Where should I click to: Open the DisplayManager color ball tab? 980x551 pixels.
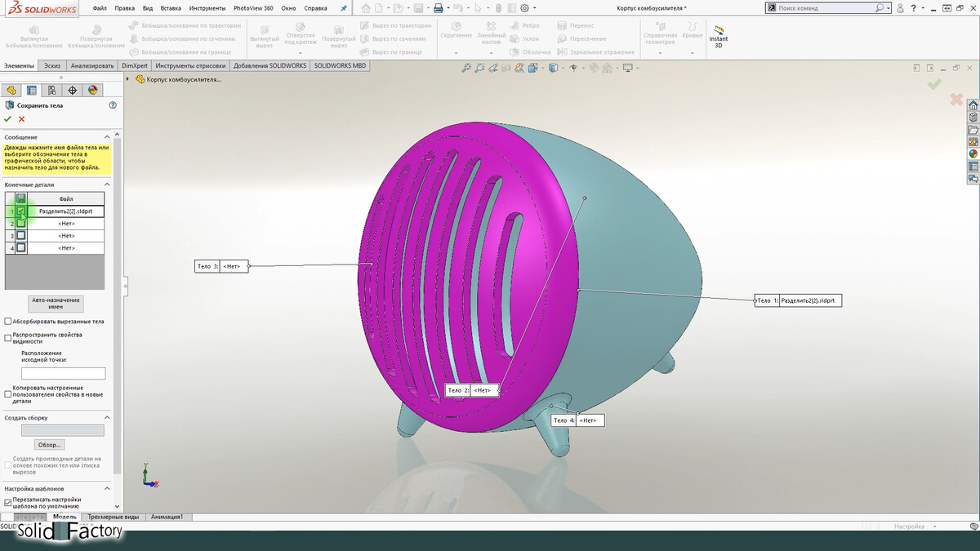tap(92, 91)
